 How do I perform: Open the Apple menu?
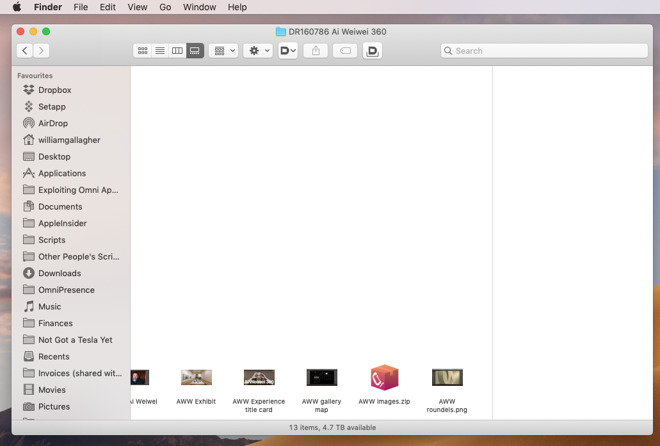pyautogui.click(x=17, y=7)
